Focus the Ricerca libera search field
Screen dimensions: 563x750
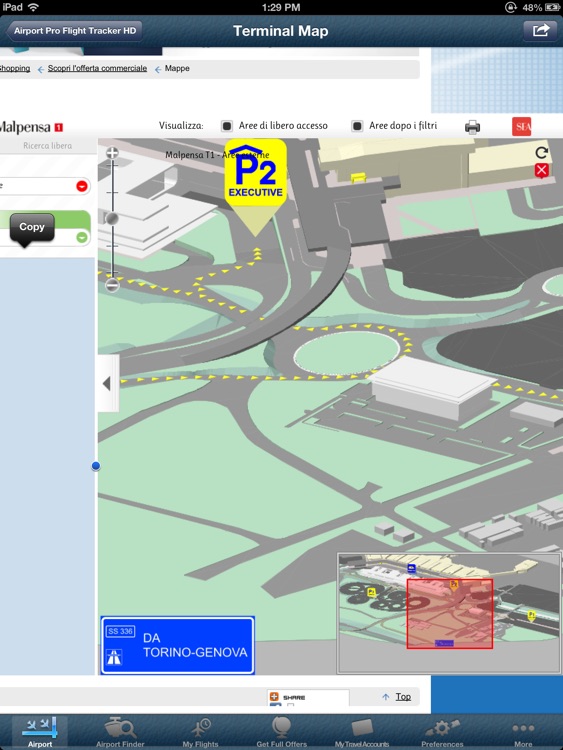(x=47, y=146)
